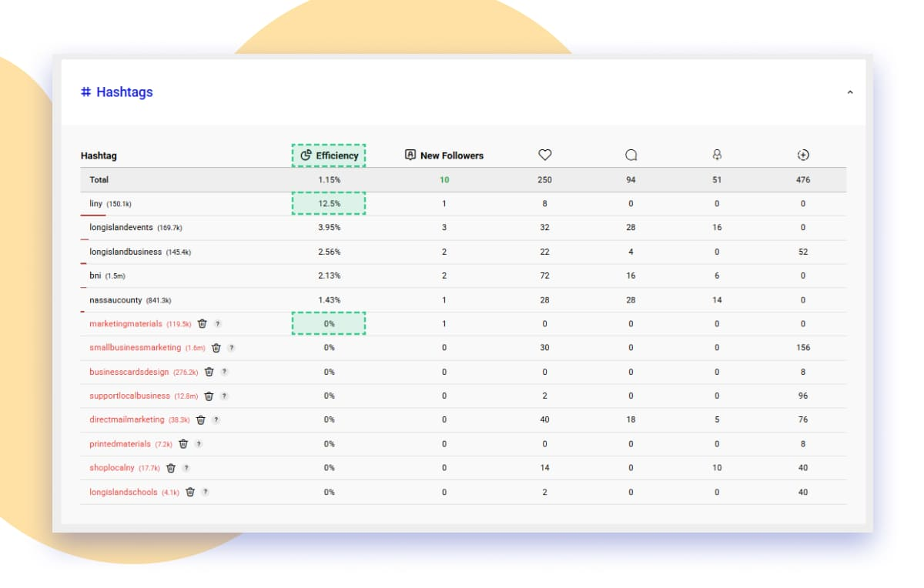Screen dimensions: 924x588
Task: Click the heart likes column icon
Action: pyautogui.click(x=544, y=154)
